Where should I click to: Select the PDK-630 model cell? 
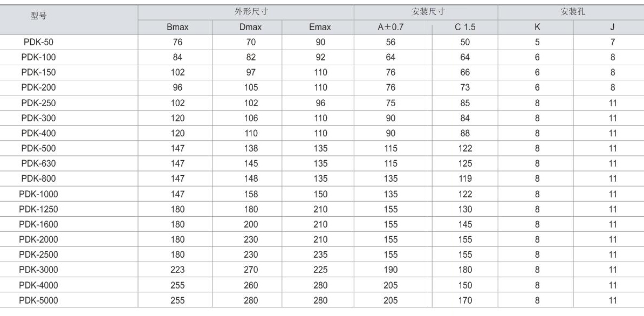38,163
